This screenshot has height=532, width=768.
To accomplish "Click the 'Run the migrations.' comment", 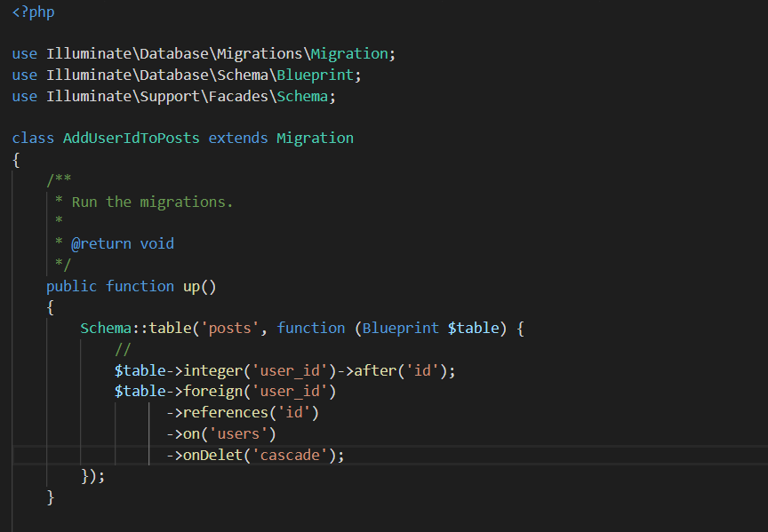I will (152, 202).
